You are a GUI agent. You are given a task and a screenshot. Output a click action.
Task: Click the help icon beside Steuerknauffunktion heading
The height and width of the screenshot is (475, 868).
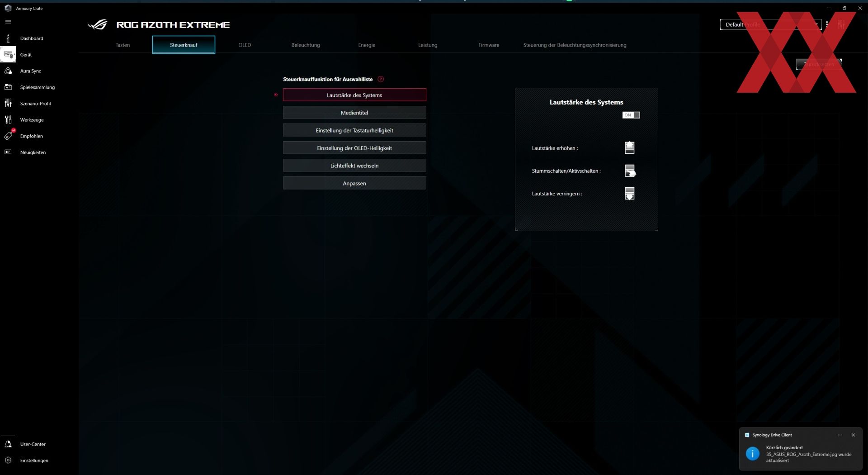tap(381, 79)
